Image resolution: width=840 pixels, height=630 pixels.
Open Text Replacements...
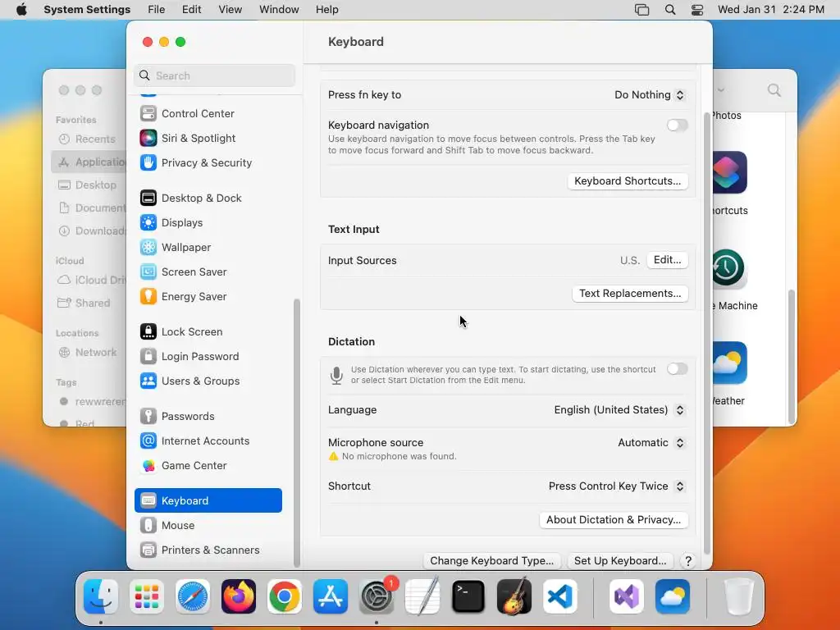pyautogui.click(x=630, y=294)
